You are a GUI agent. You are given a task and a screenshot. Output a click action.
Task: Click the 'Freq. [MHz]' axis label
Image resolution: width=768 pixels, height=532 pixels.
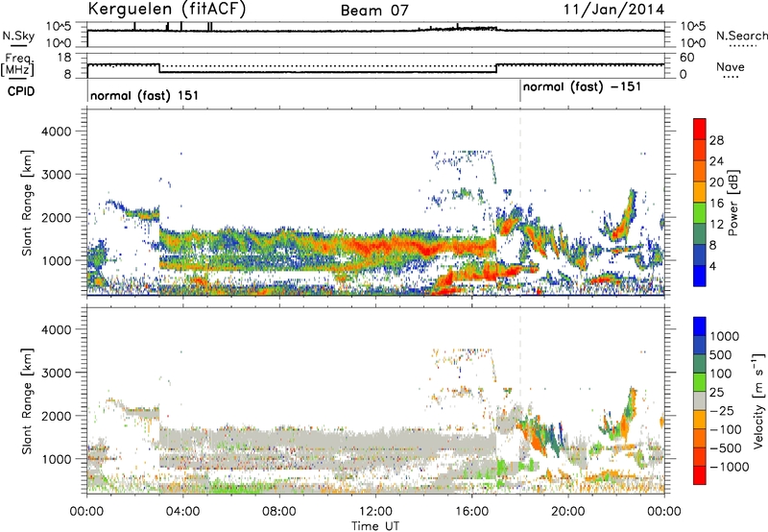(17, 64)
